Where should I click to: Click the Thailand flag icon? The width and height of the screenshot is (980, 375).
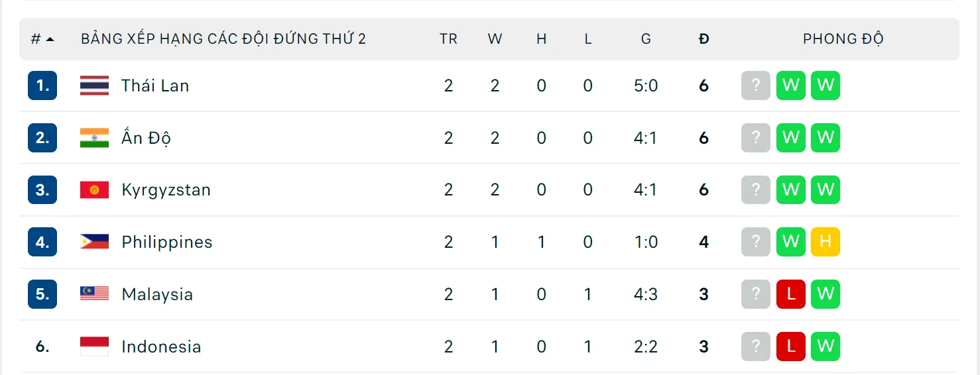pos(94,85)
